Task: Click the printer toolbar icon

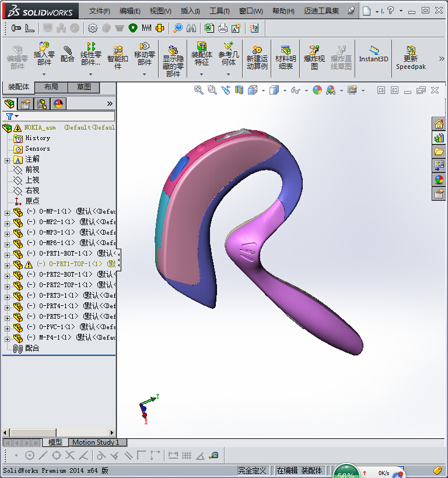Action: (x=223, y=28)
